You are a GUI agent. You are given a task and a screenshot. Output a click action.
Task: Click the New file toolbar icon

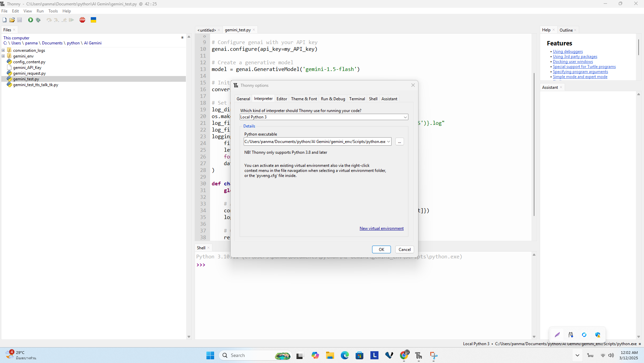point(4,20)
